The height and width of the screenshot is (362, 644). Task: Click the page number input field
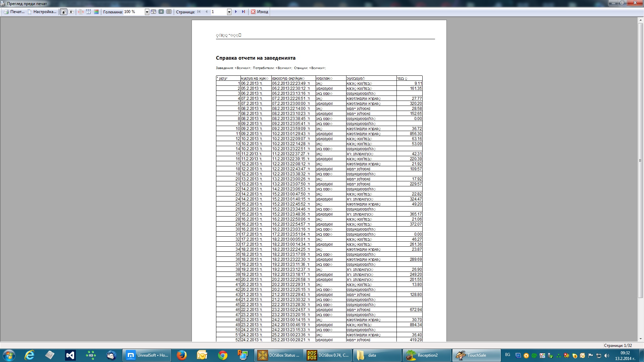[x=218, y=12]
